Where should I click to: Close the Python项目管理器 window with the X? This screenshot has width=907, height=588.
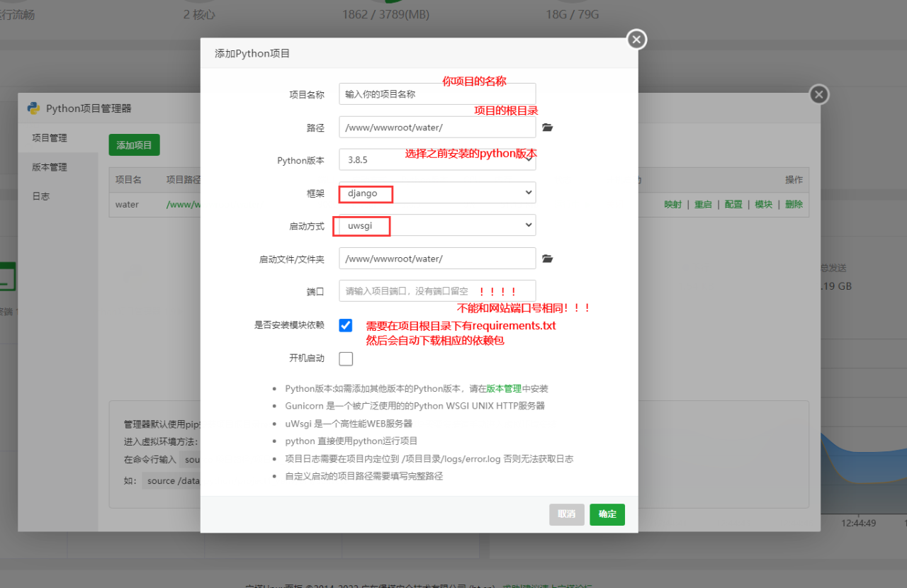[818, 94]
